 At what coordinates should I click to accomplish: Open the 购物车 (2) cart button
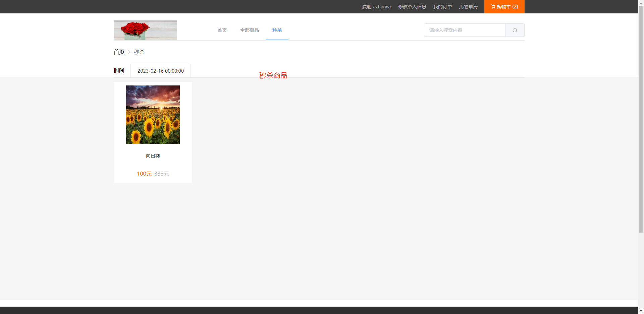tap(504, 6)
